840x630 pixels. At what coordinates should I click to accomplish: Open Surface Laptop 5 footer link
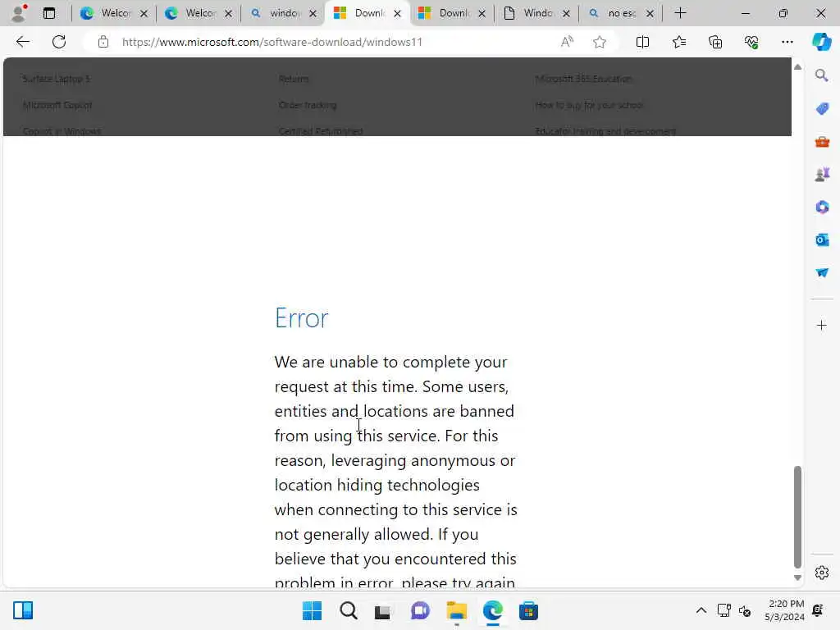(57, 79)
